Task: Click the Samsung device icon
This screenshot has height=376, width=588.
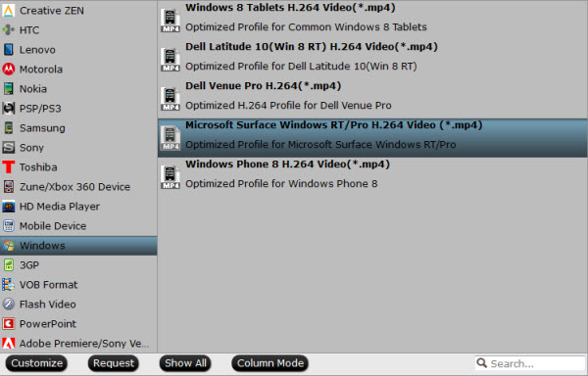Action: point(8,127)
